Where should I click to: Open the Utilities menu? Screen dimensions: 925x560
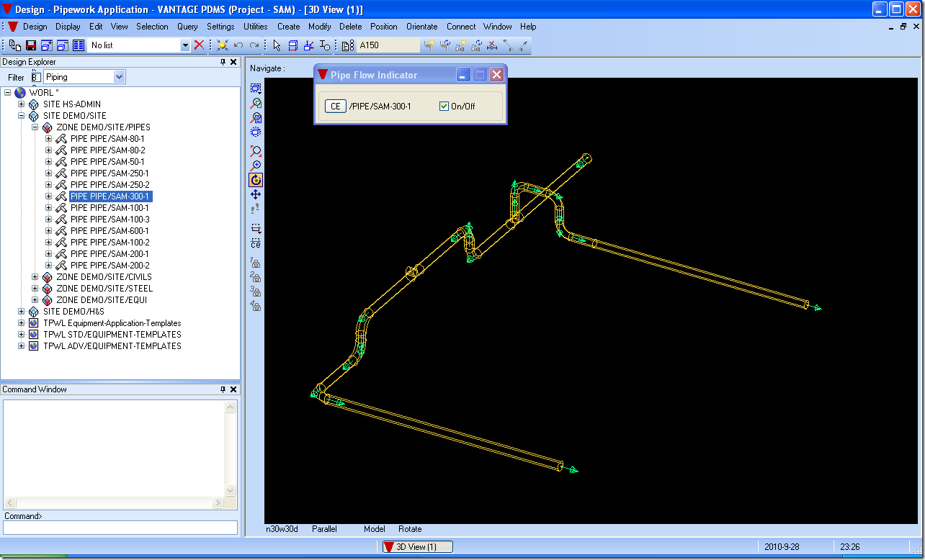pyautogui.click(x=256, y=27)
